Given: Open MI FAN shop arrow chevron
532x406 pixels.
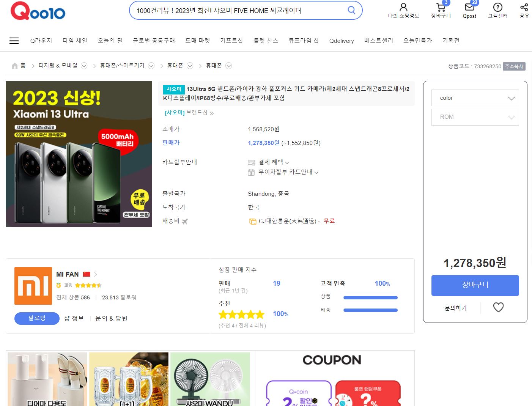Looking at the screenshot, I should (x=96, y=274).
